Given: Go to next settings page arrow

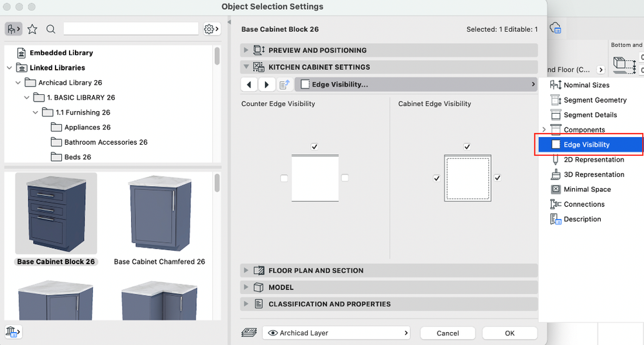Looking at the screenshot, I should pyautogui.click(x=267, y=85).
